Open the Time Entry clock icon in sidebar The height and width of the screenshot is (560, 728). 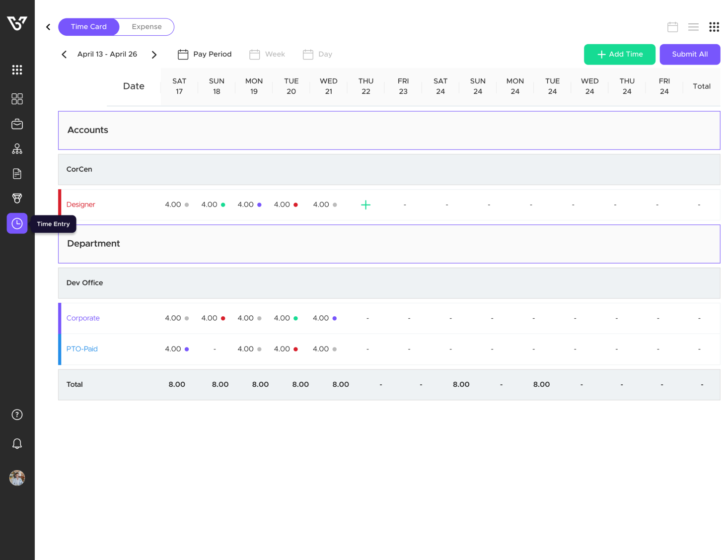17,223
